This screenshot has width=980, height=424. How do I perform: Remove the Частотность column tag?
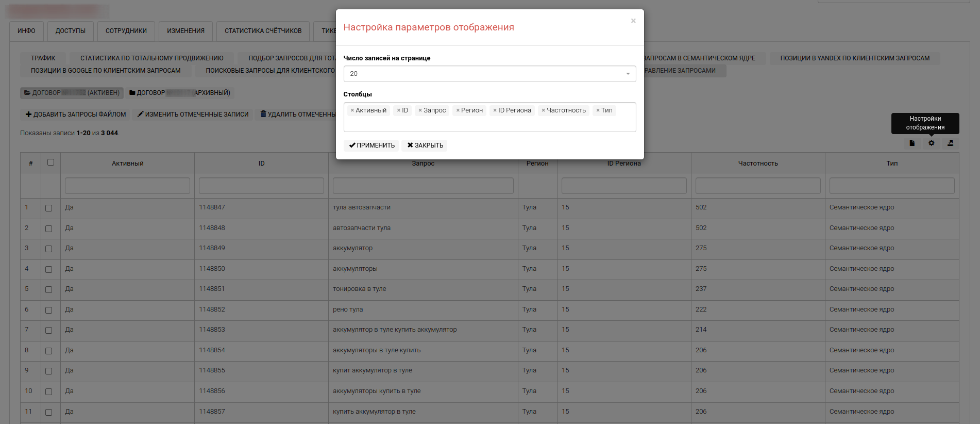point(543,110)
